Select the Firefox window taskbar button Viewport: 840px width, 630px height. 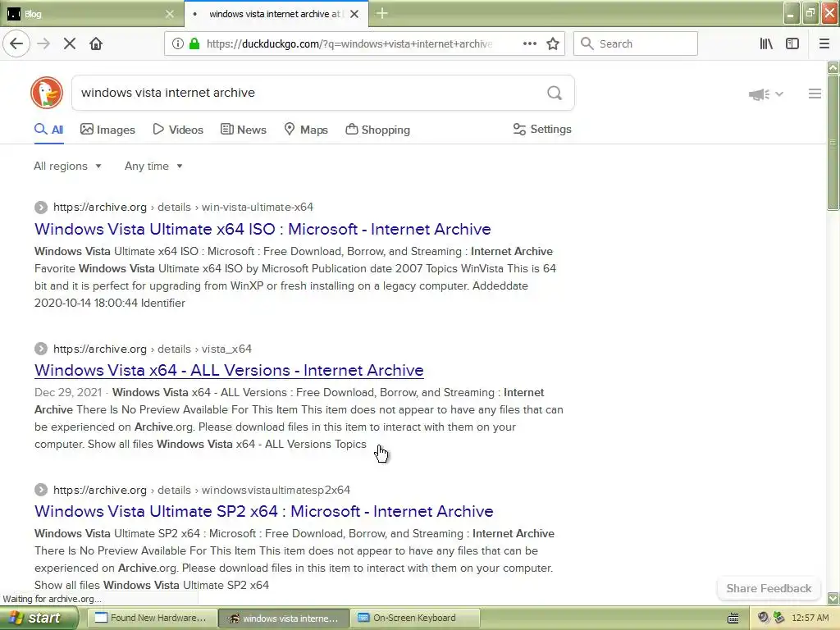(x=284, y=619)
